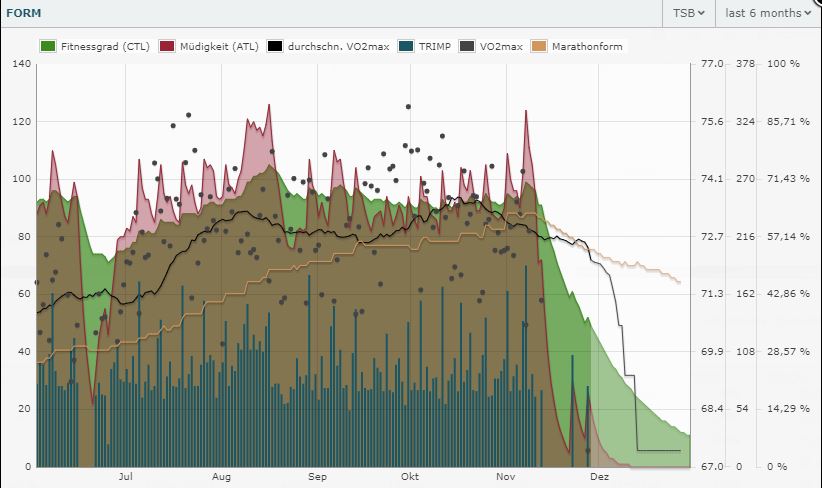Click the Aug label on the x-axis
The height and width of the screenshot is (488, 822).
coord(221,478)
